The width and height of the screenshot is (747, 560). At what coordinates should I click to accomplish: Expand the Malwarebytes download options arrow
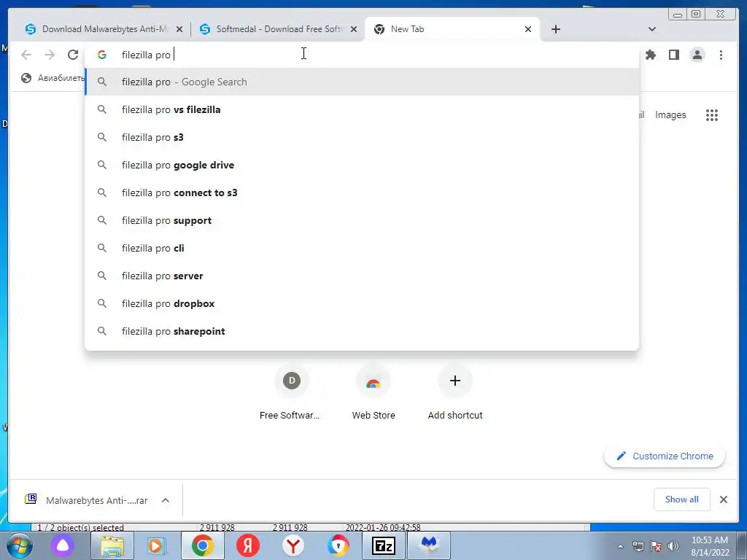(x=166, y=500)
